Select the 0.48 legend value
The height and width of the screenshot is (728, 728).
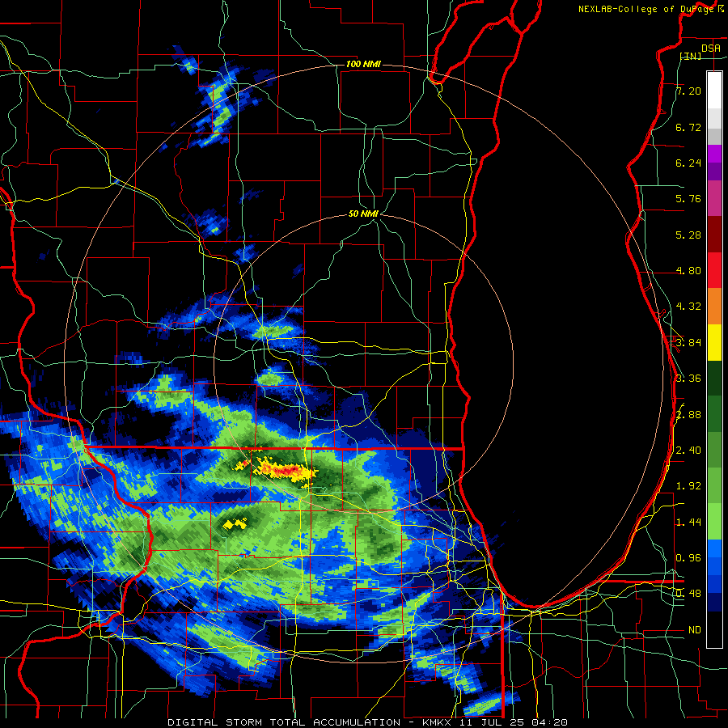[688, 594]
